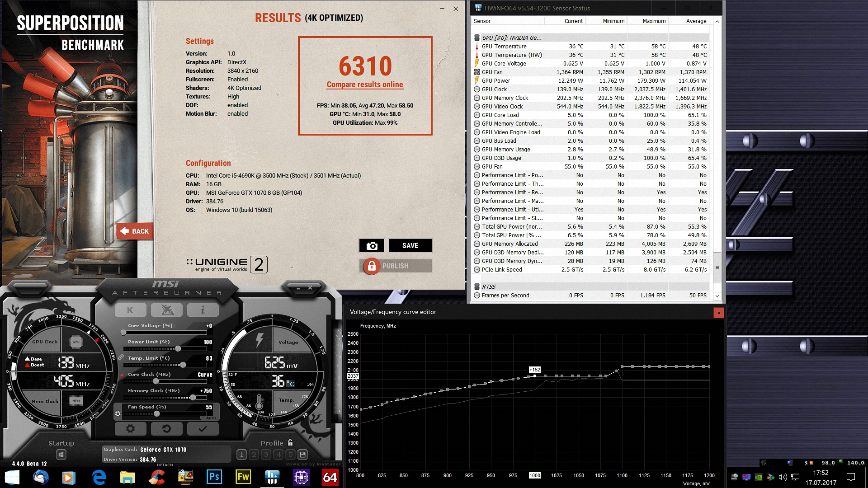
Task: Apply overclock settings with the checkmark button
Action: [203, 429]
